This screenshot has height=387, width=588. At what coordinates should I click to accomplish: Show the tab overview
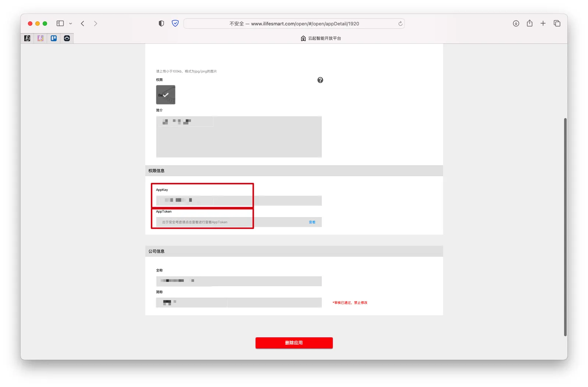(x=557, y=24)
